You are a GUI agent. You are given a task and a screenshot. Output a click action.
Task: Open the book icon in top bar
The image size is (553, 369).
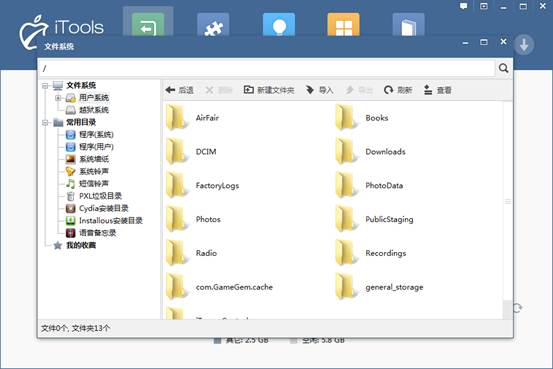click(x=408, y=25)
